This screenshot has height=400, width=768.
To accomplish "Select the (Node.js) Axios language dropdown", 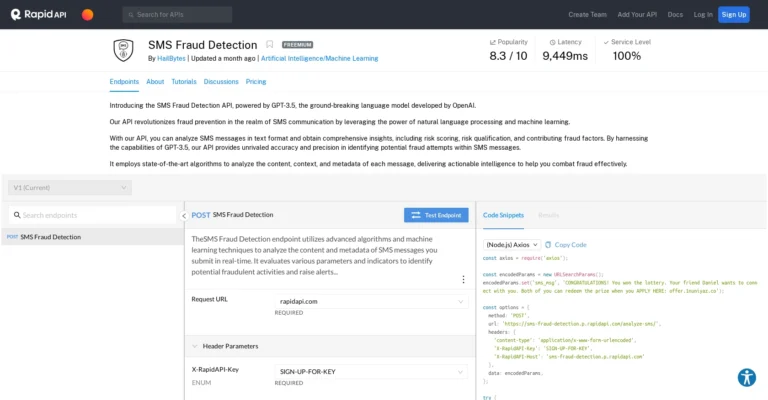I will (512, 244).
